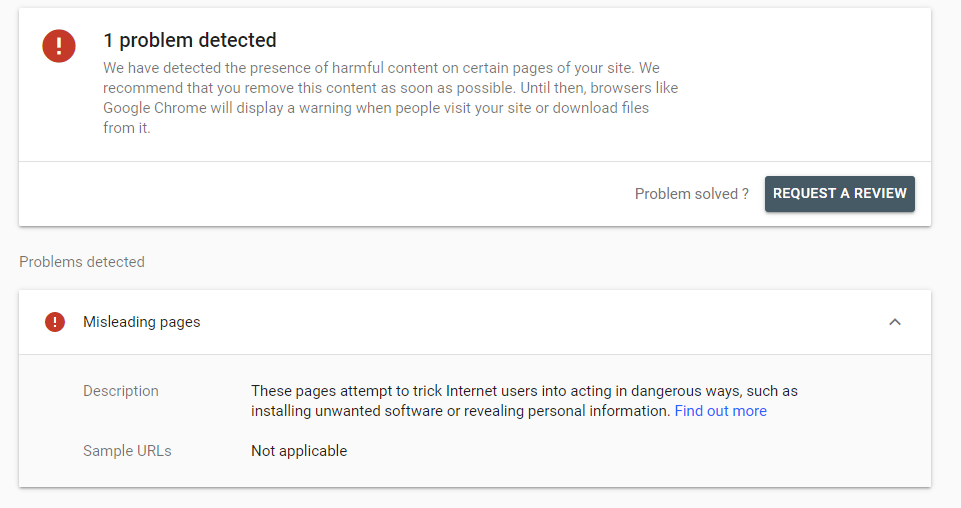Screen dimensions: 961x508
Task: Collapse the Misleading pages section chevron
Action: (895, 322)
